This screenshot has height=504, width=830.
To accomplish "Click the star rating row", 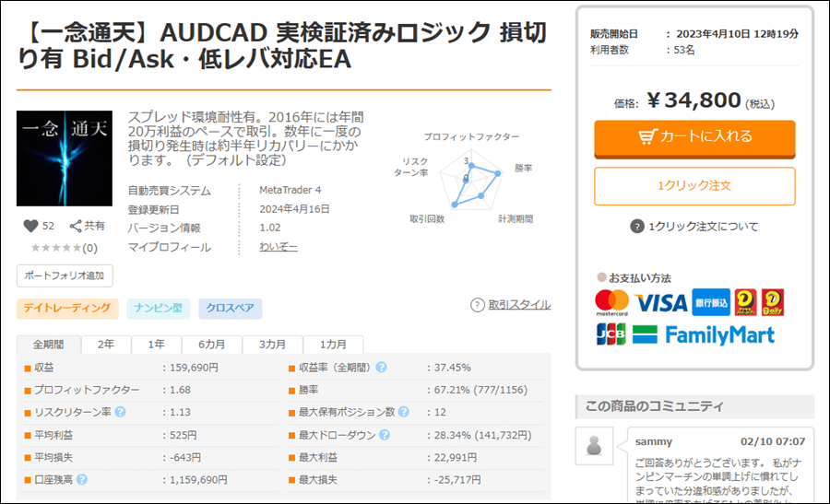I will tap(56, 248).
